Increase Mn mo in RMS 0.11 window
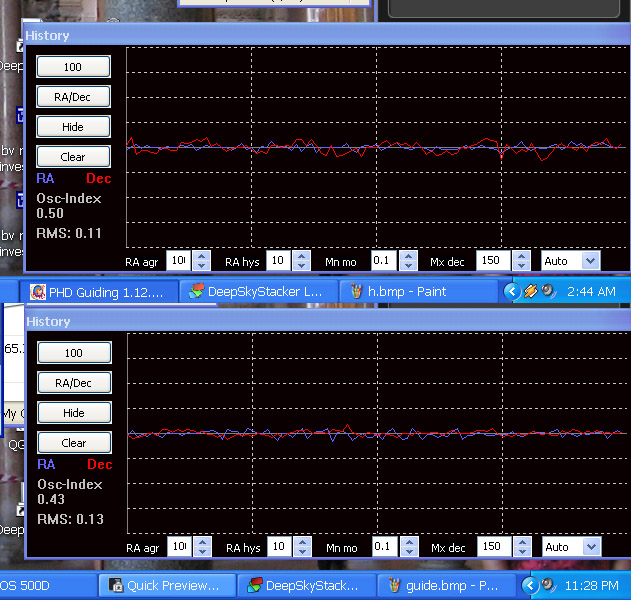Viewport: 631px width, 600px height. [408, 256]
